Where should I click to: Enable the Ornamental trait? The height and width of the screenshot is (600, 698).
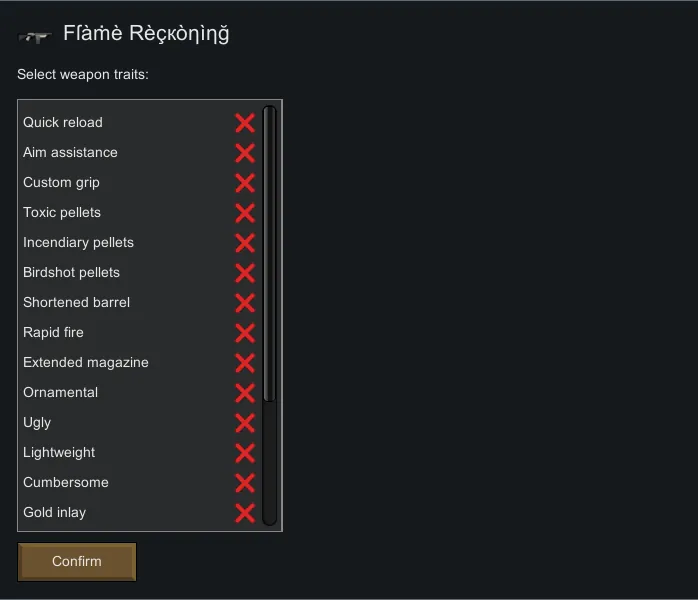coord(245,393)
